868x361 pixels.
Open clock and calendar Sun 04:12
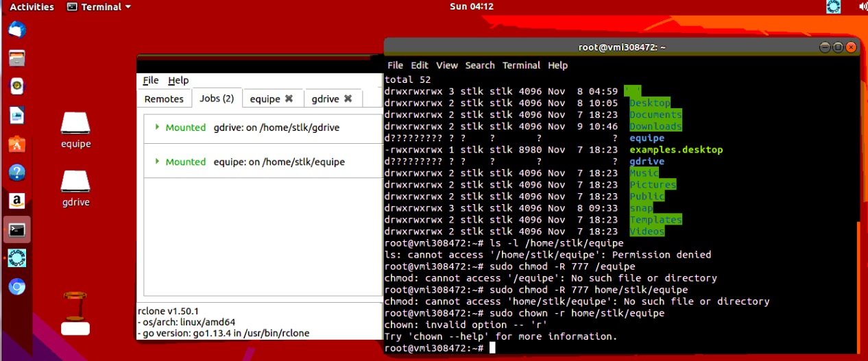pos(471,7)
